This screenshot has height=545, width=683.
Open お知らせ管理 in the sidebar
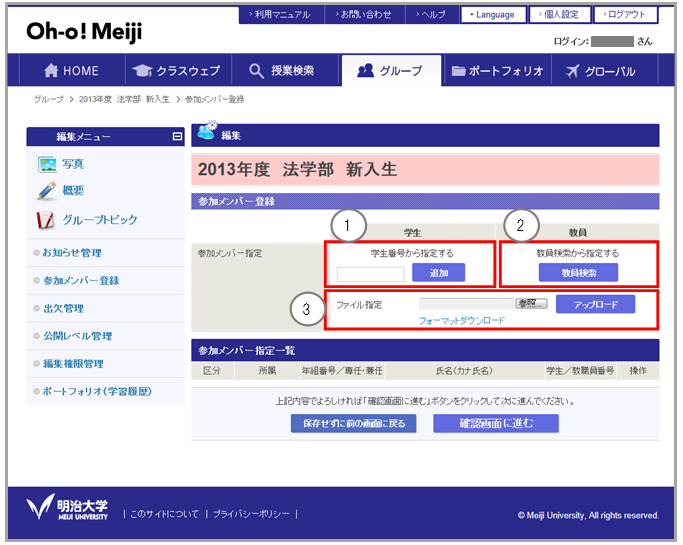pyautogui.click(x=72, y=253)
